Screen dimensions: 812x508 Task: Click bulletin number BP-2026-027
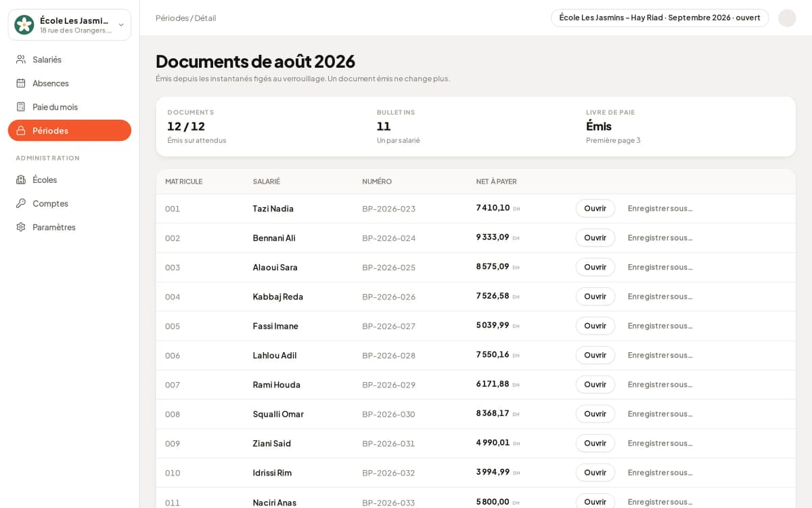tap(389, 326)
